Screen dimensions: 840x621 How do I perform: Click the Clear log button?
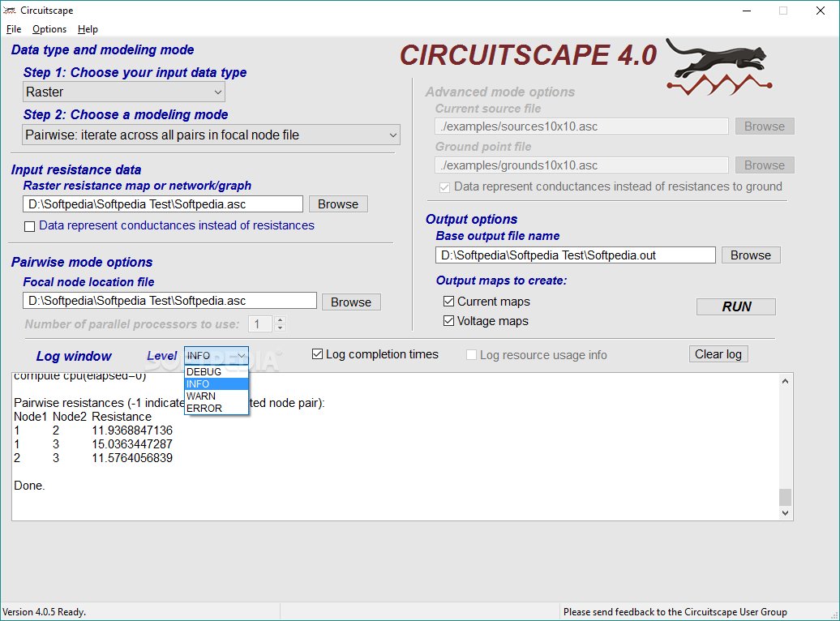[718, 354]
